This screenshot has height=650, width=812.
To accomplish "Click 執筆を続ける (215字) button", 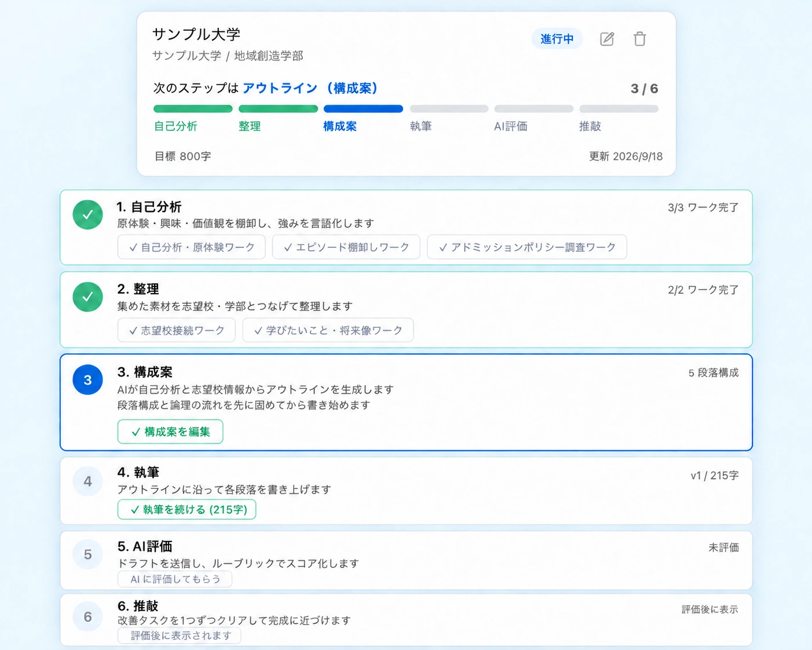I will [186, 510].
